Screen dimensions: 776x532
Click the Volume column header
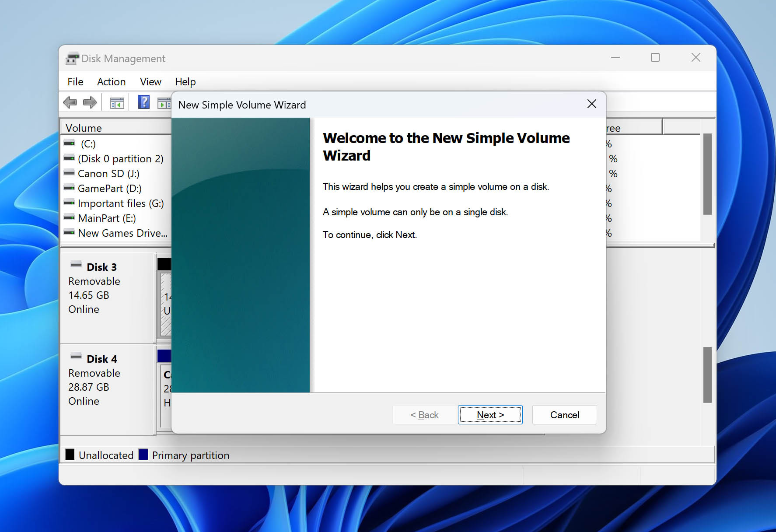pos(115,128)
